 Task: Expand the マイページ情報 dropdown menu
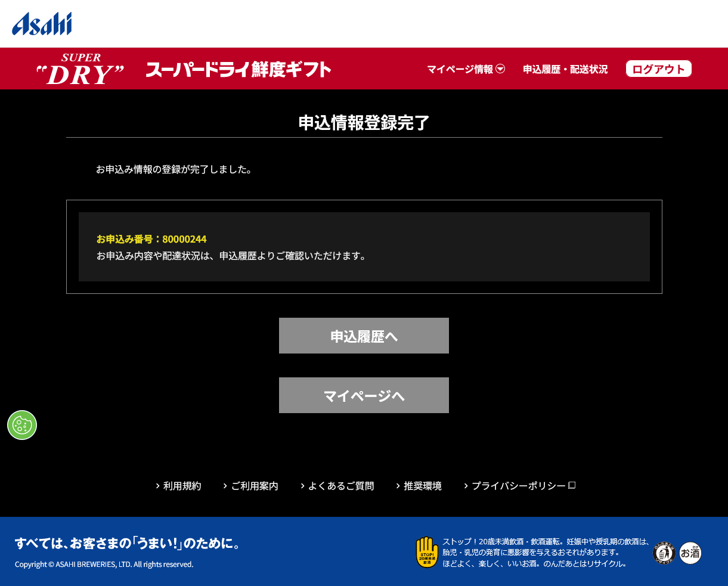(466, 69)
